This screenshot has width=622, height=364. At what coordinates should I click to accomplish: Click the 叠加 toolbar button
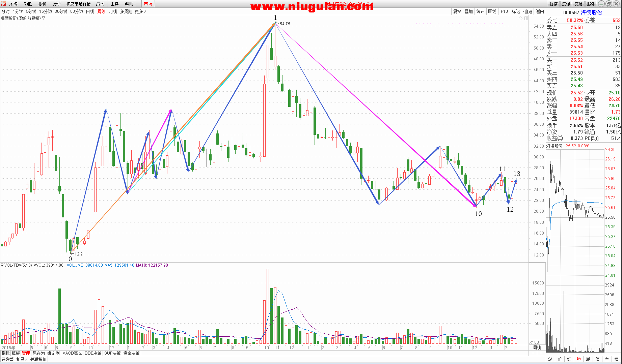coord(469,11)
